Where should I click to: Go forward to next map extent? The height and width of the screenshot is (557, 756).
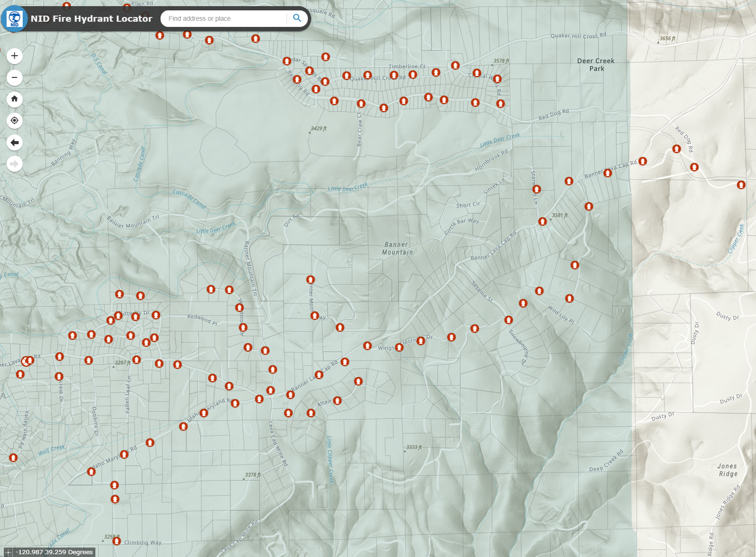tap(15, 164)
